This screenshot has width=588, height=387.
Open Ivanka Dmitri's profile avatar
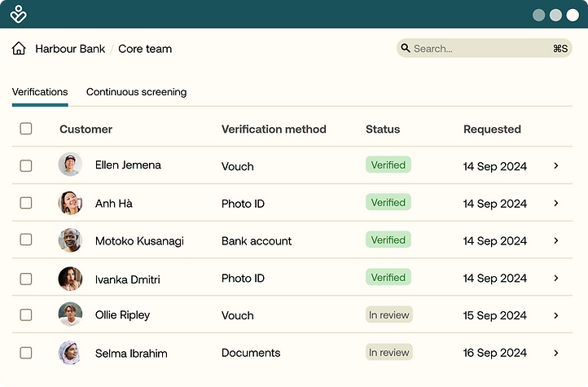(x=70, y=279)
